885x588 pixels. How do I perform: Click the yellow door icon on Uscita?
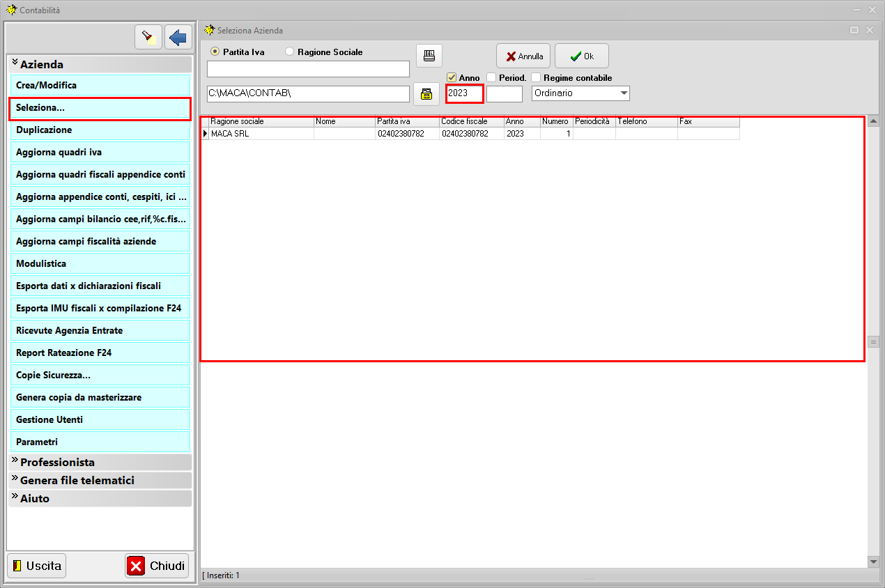pos(17,566)
